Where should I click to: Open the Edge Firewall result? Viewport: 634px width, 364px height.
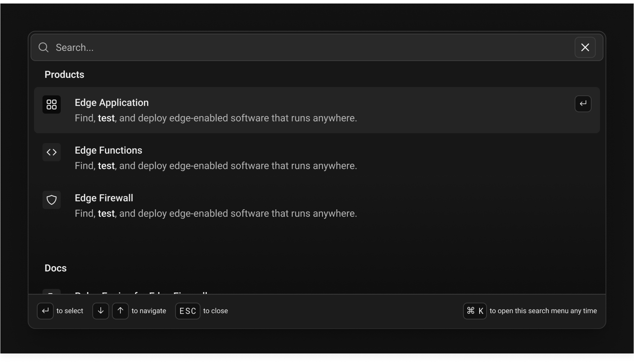[x=104, y=198]
